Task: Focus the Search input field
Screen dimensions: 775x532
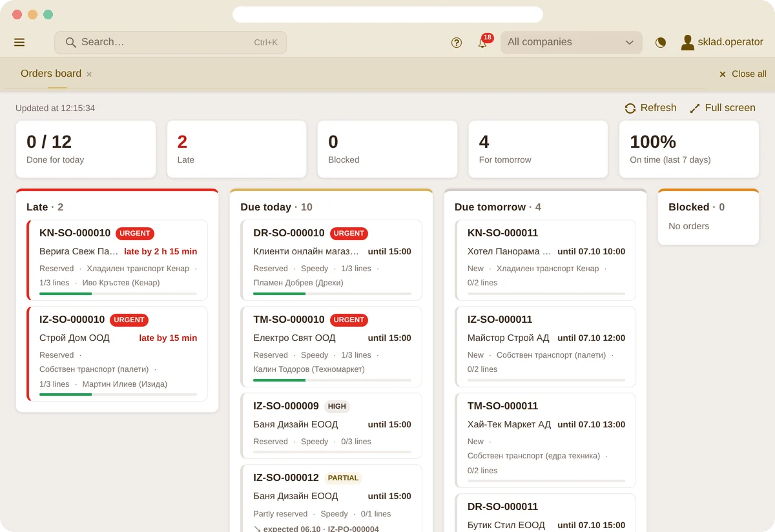Action: click(170, 43)
